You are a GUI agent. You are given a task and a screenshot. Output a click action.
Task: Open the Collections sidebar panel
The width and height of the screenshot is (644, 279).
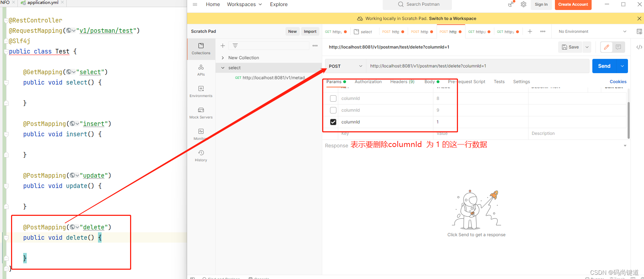(x=201, y=49)
